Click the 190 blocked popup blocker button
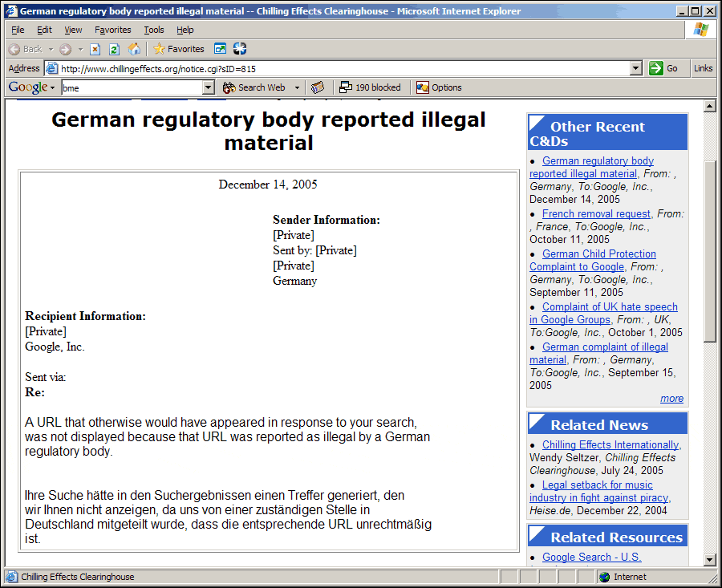The image size is (722, 588). tap(370, 87)
